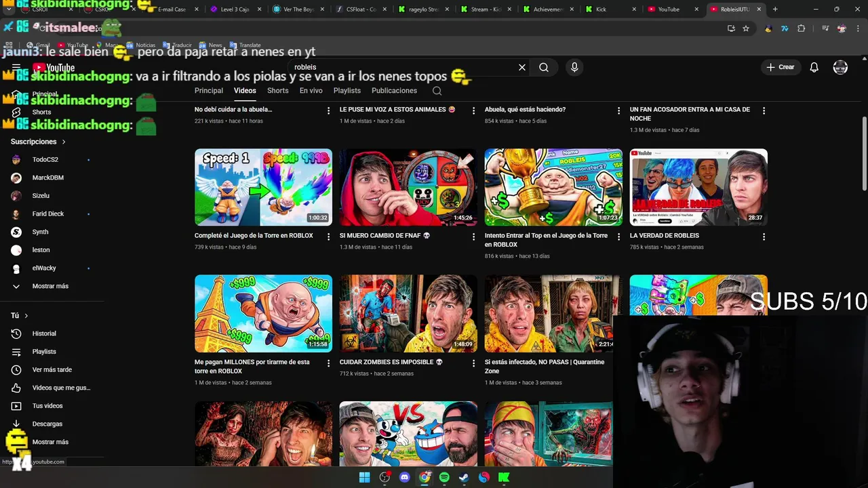Screen dimensions: 868x488
Task: Bookmark this page with the star icon
Action: tap(746, 28)
